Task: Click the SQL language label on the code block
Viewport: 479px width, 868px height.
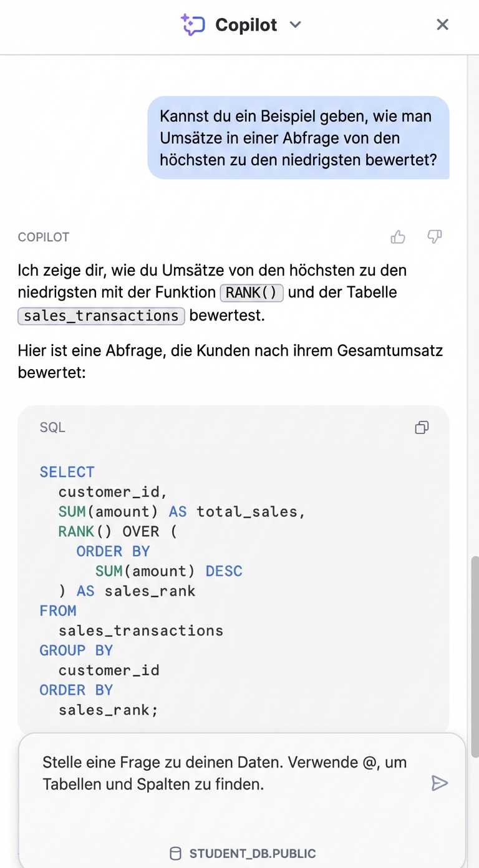Action: [52, 428]
